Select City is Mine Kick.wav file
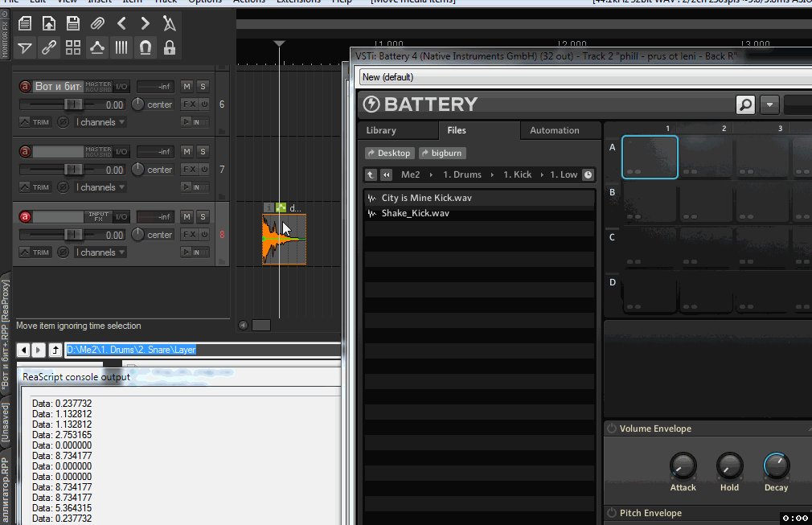812x525 pixels. (479, 198)
